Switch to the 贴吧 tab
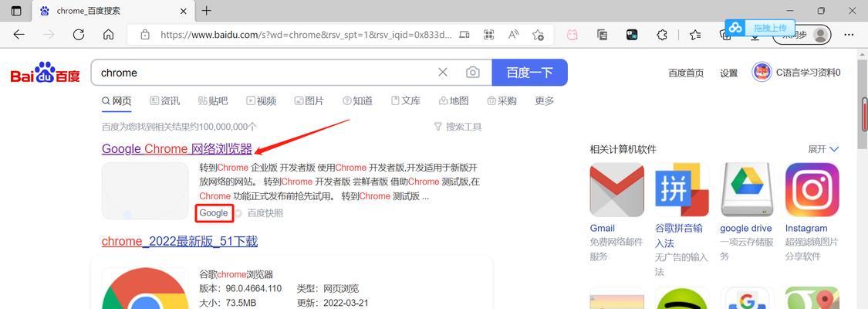 pos(213,100)
